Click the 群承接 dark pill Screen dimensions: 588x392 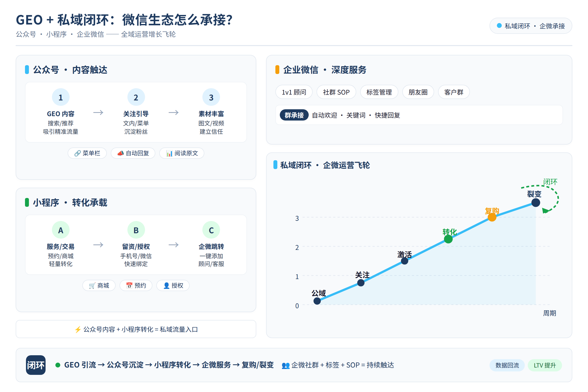point(294,115)
